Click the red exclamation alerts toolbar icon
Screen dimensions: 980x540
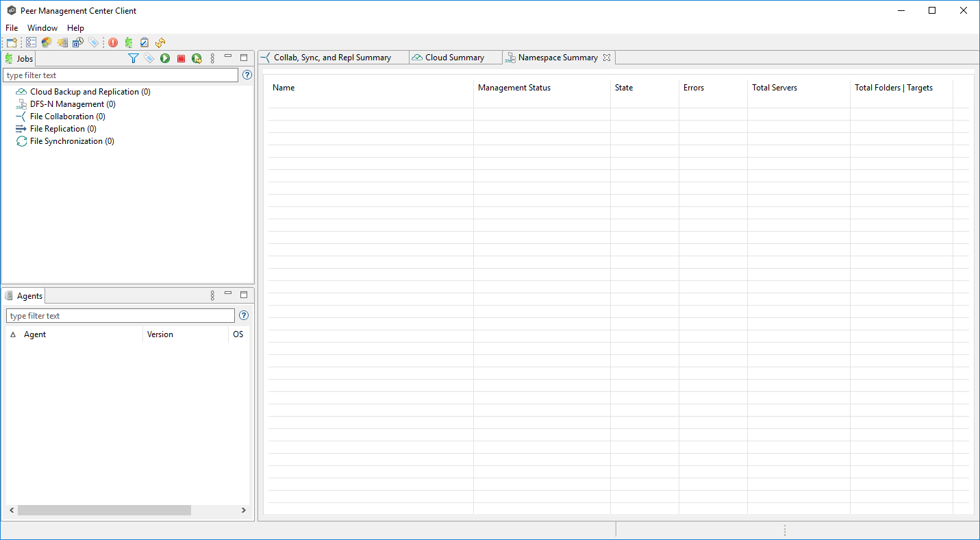[x=113, y=42]
